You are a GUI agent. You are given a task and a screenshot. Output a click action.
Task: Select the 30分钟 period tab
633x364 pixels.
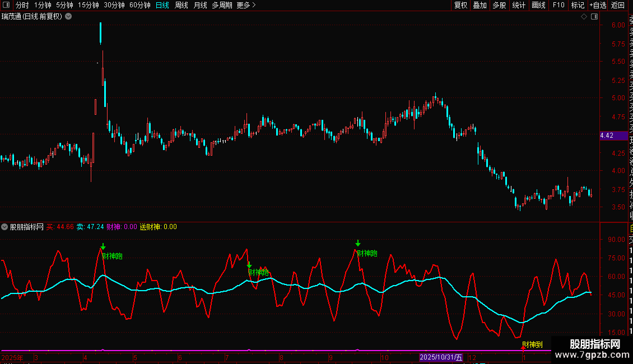(x=114, y=5)
